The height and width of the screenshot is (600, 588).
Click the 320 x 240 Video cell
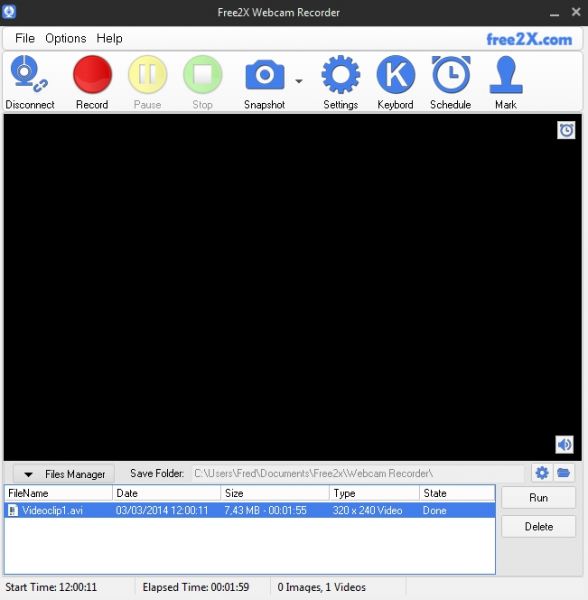tap(367, 510)
